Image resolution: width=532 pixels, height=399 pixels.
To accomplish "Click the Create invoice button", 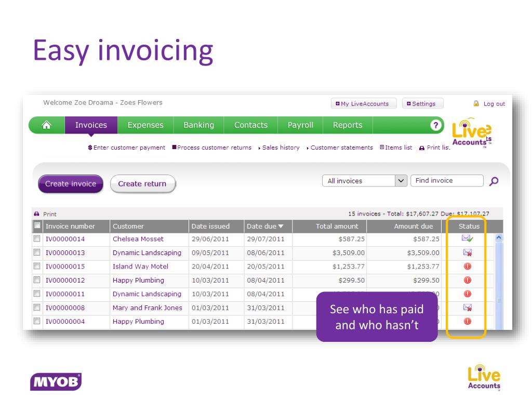I will (71, 184).
